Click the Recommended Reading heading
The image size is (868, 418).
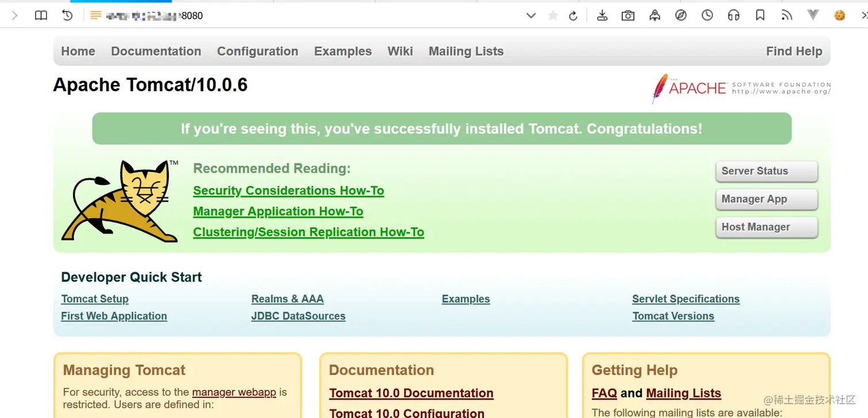[x=272, y=168]
